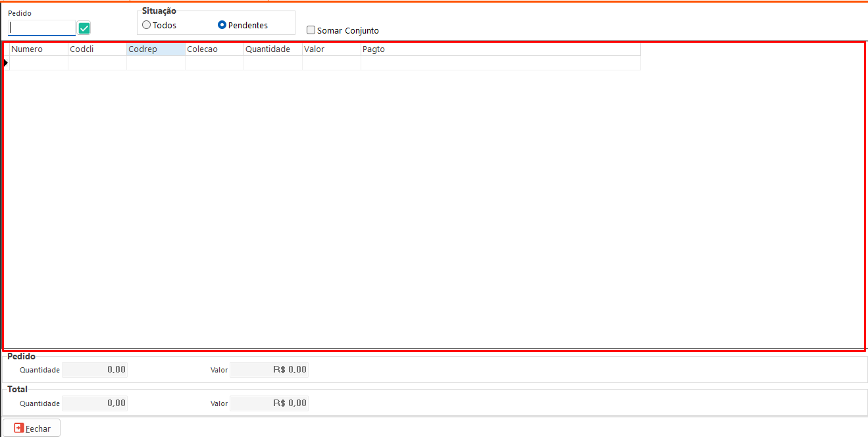Image resolution: width=868 pixels, height=437 pixels.
Task: Select the empty cell under Numero
Action: click(x=39, y=63)
